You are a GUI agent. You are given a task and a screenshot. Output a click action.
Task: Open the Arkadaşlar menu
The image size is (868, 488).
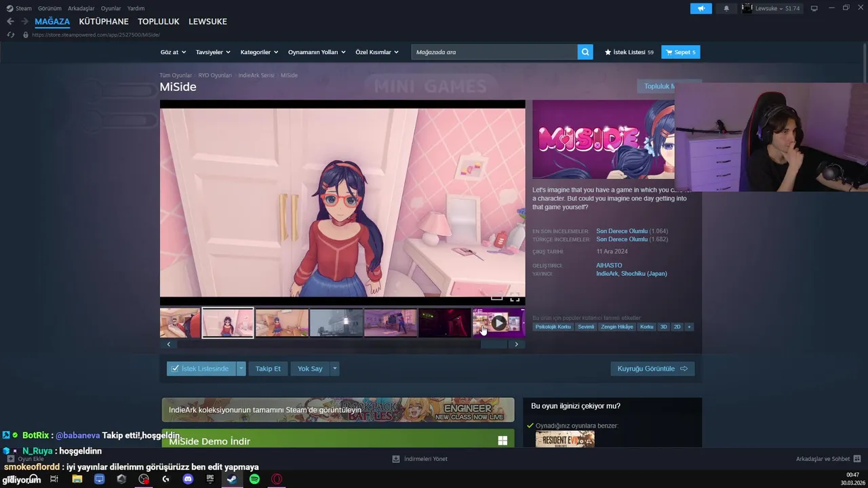pos(81,8)
